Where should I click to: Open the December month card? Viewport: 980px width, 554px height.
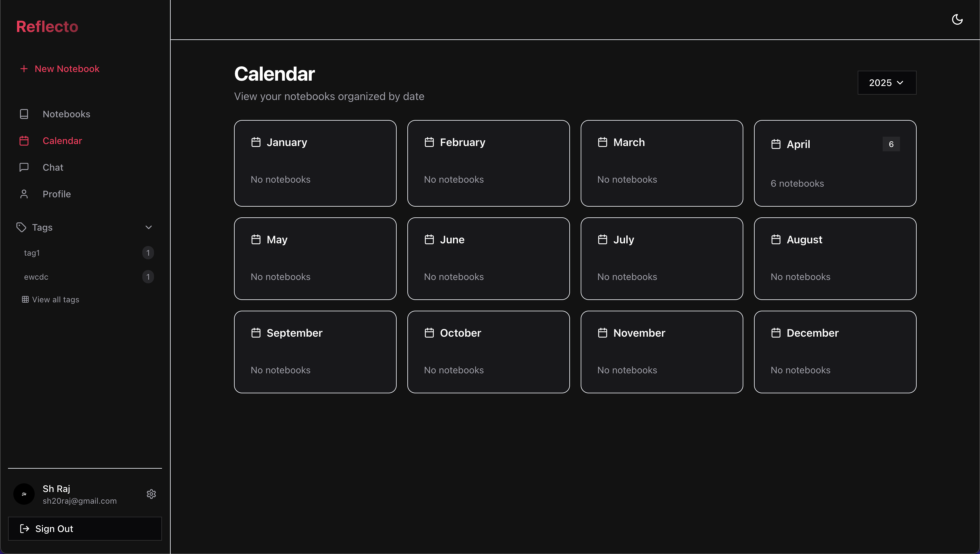click(x=835, y=352)
